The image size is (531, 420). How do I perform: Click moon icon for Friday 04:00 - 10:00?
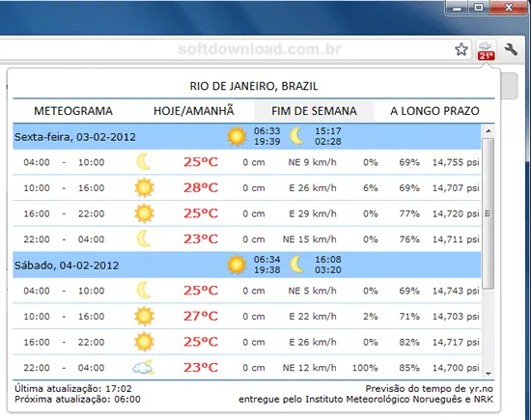click(144, 161)
